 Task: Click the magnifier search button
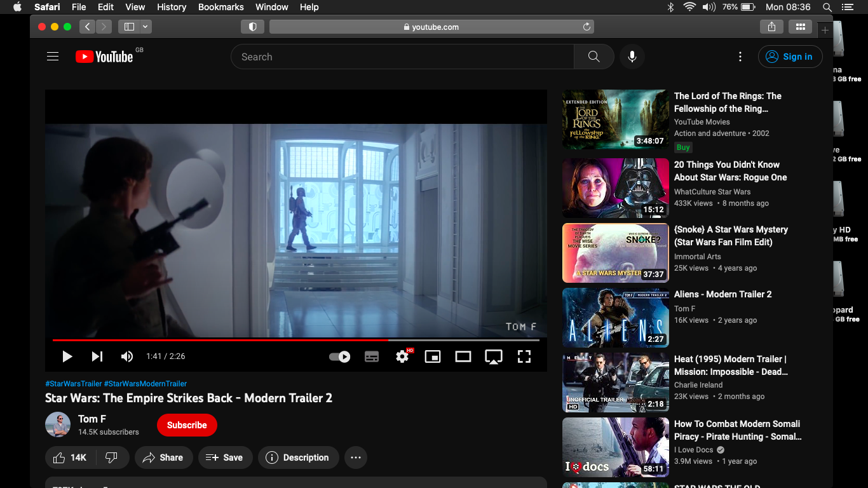593,57
